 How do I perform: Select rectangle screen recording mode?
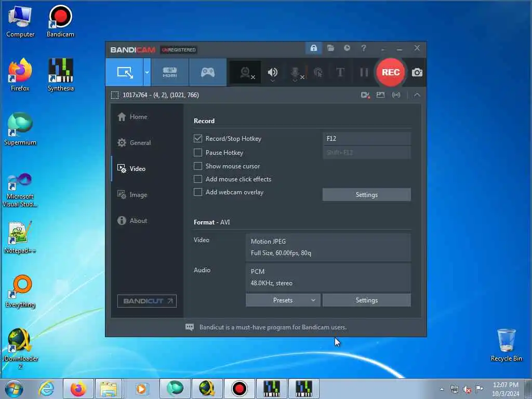coord(124,72)
